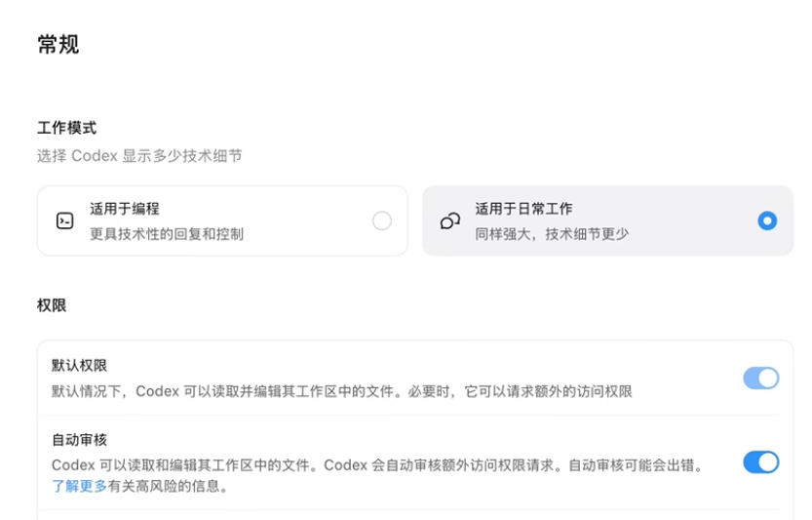Open the 了解更多 link
812x520 pixels.
[x=79, y=486]
